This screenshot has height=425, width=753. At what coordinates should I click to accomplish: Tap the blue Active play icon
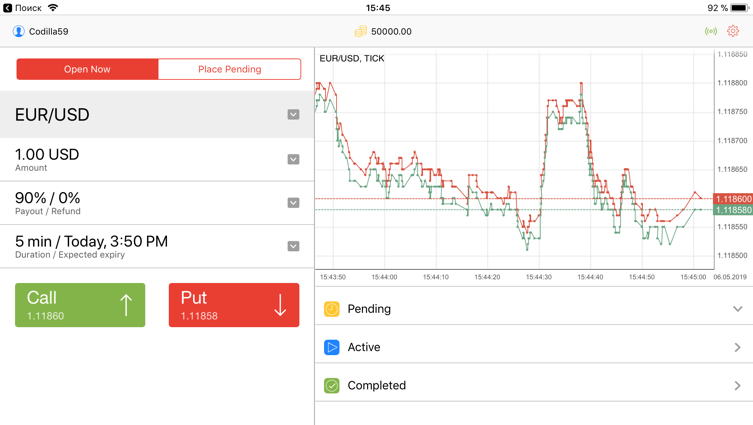click(x=331, y=347)
